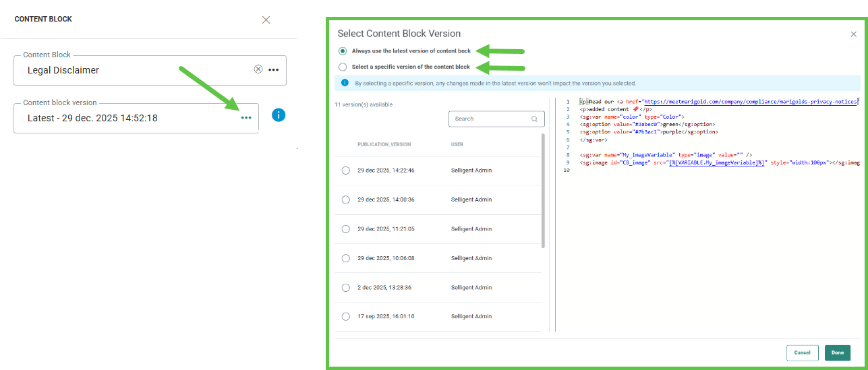
Task: Confirm with the Done button
Action: point(837,352)
